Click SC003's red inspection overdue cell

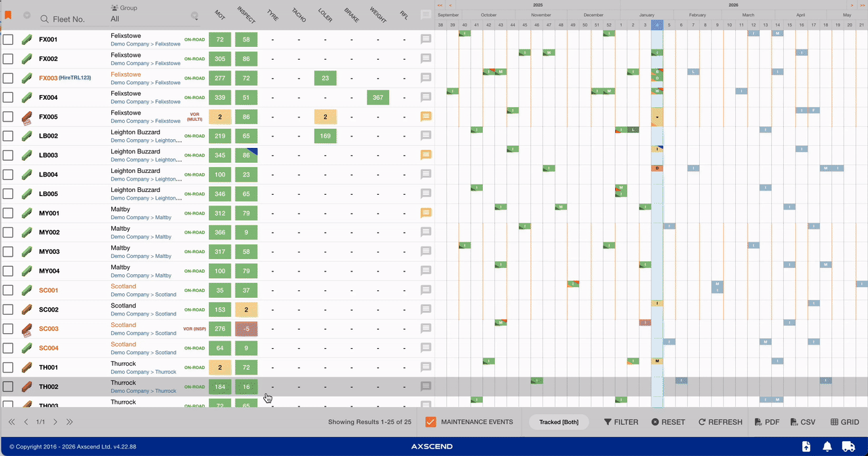coord(246,329)
